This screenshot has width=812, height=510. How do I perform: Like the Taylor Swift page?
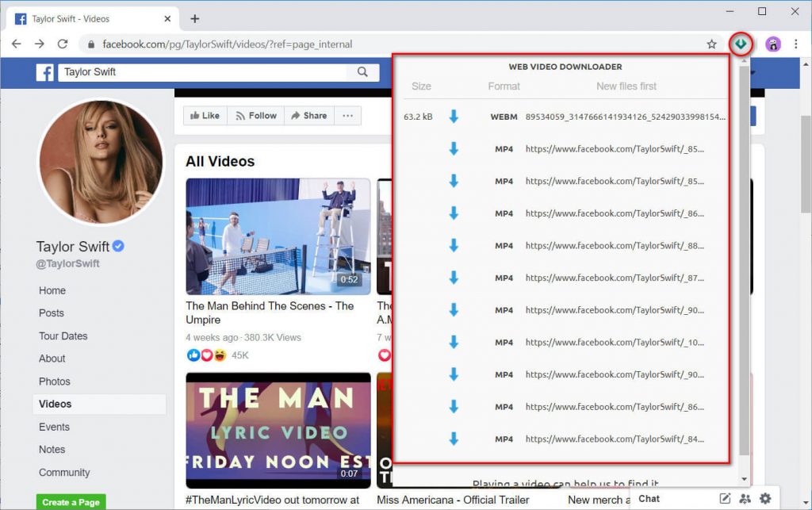[205, 116]
